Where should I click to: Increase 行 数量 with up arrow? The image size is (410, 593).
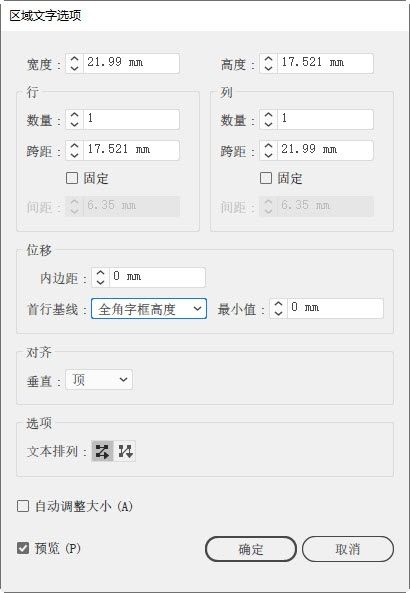[75, 115]
